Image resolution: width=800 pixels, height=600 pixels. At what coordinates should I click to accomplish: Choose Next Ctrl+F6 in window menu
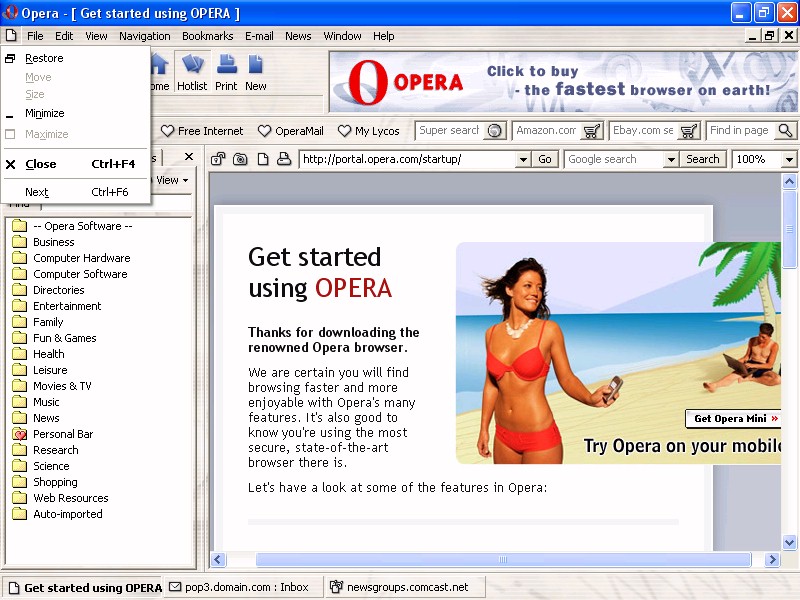(76, 192)
